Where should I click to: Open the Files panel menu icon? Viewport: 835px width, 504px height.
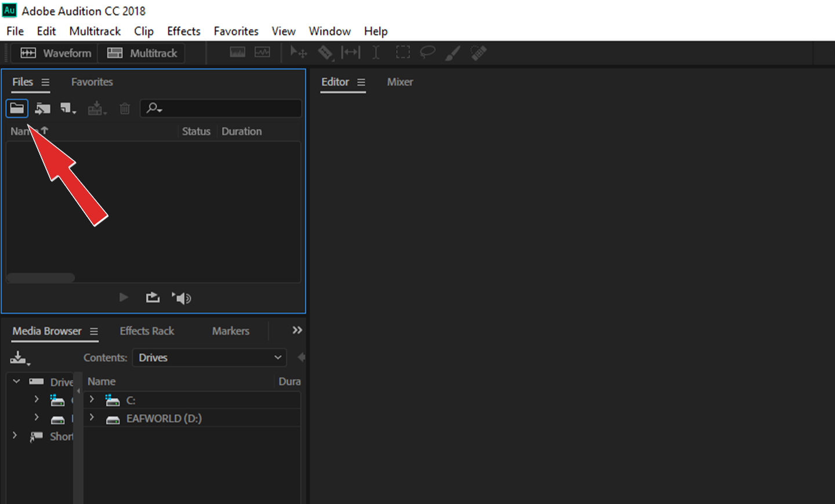pos(45,82)
